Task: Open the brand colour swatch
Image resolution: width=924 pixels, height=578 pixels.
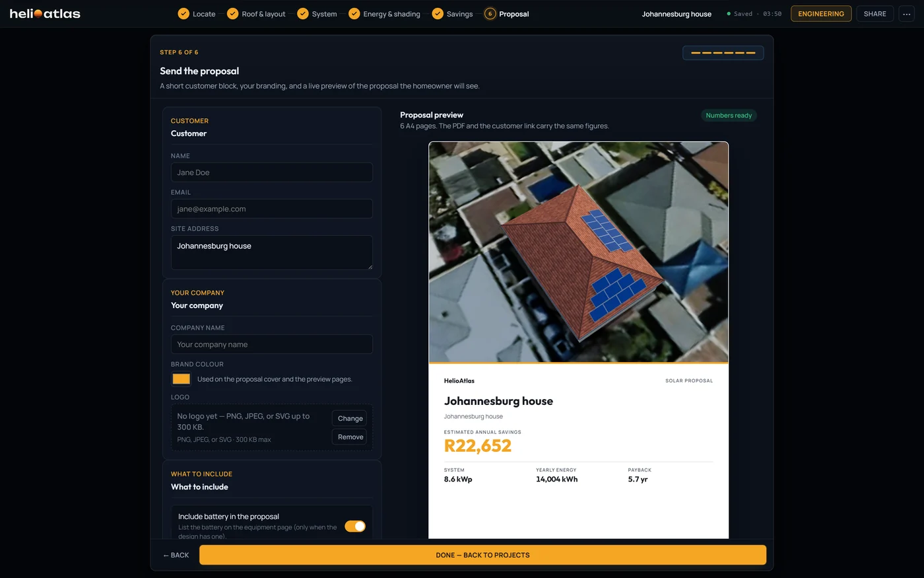Action: coord(181,379)
